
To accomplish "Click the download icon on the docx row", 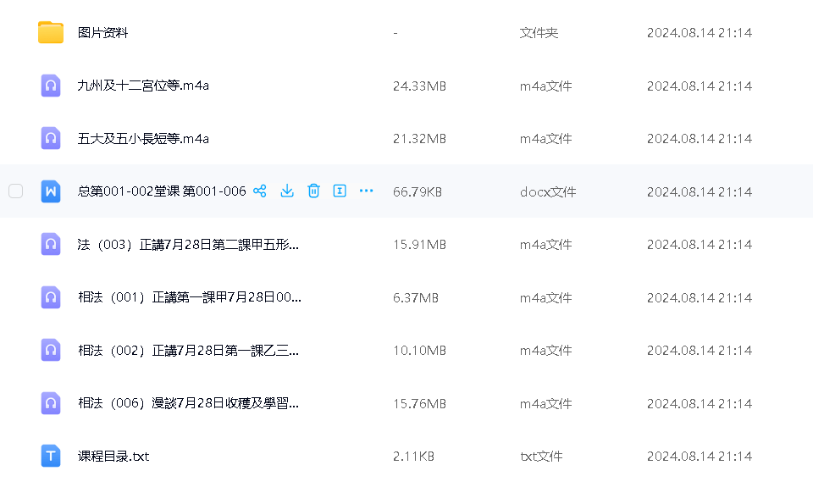I will click(x=287, y=191).
